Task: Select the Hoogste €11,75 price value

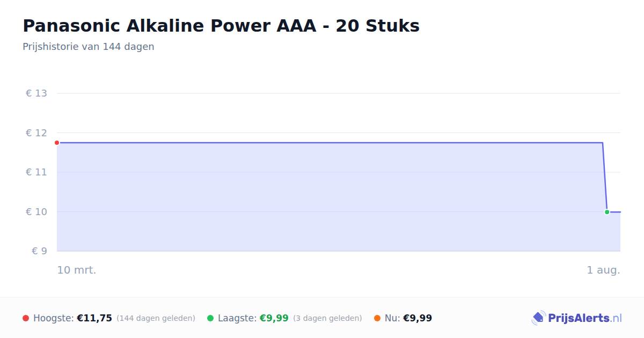Action: click(x=94, y=318)
